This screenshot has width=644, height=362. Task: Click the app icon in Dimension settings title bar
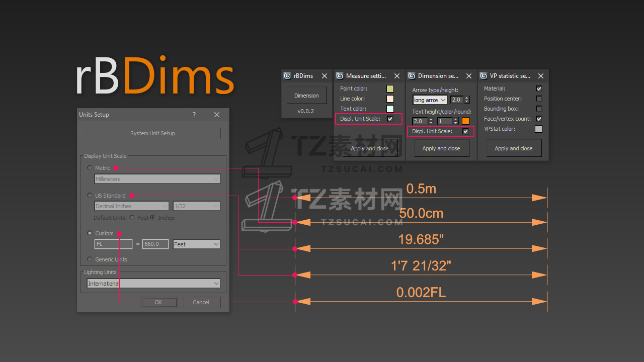pyautogui.click(x=412, y=76)
